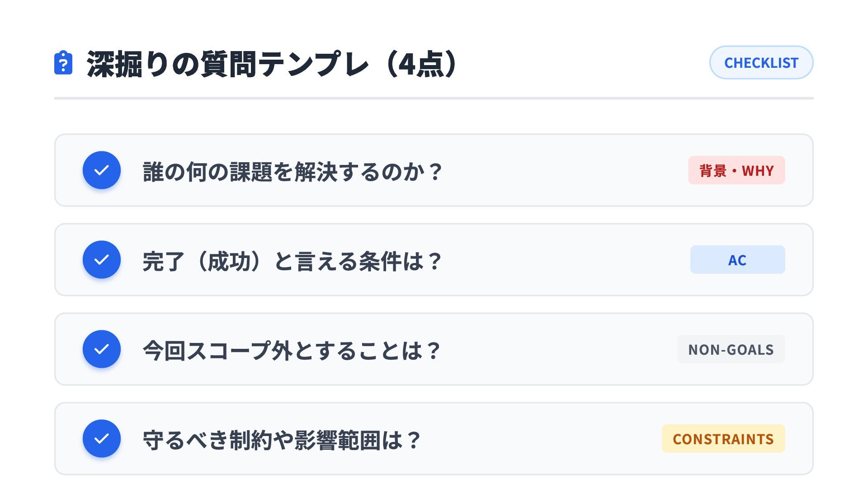Select the text 完了（成功）と言える条件は？
This screenshot has height=488, width=868.
pyautogui.click(x=292, y=261)
